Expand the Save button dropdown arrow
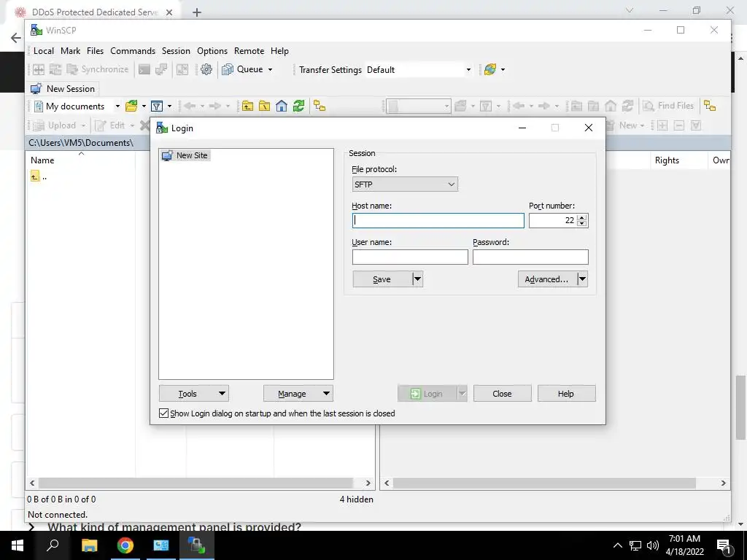 417,279
